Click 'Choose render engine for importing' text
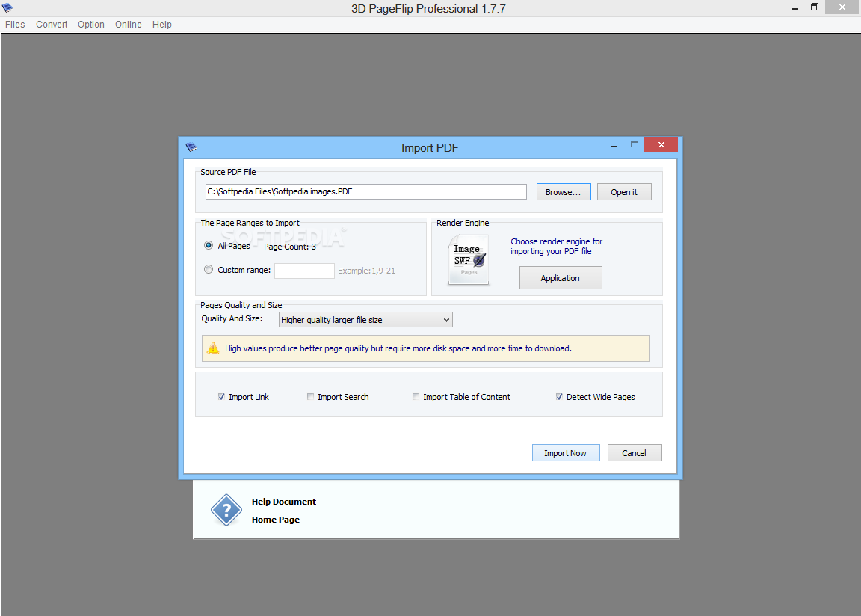The height and width of the screenshot is (616, 861). click(x=556, y=247)
